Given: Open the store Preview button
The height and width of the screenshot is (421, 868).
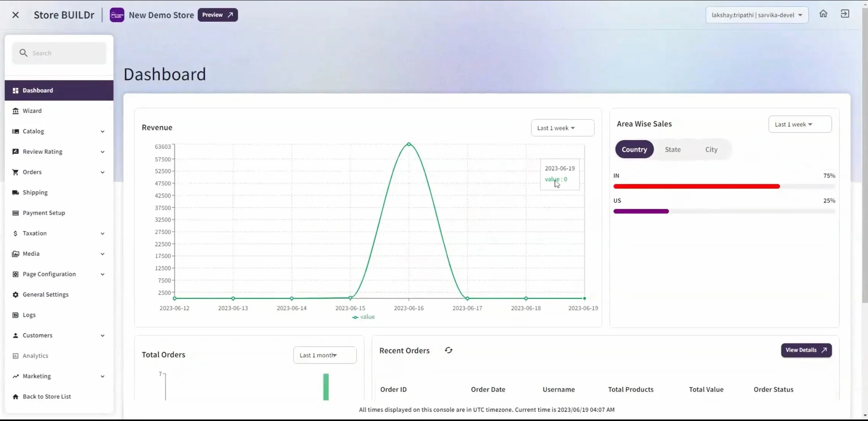Looking at the screenshot, I should pyautogui.click(x=217, y=15).
